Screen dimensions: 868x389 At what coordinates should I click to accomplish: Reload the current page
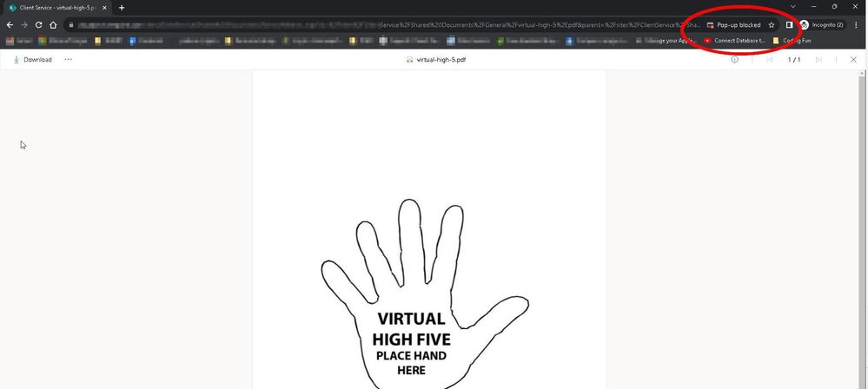[x=39, y=25]
